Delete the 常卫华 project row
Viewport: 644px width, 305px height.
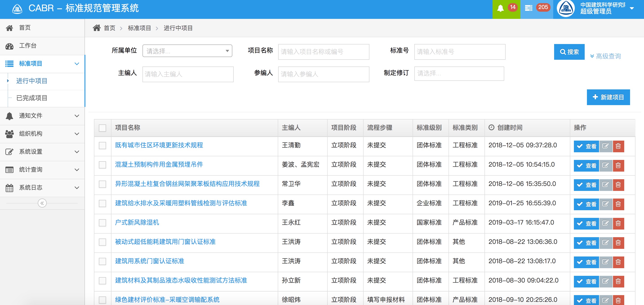pyautogui.click(x=618, y=185)
